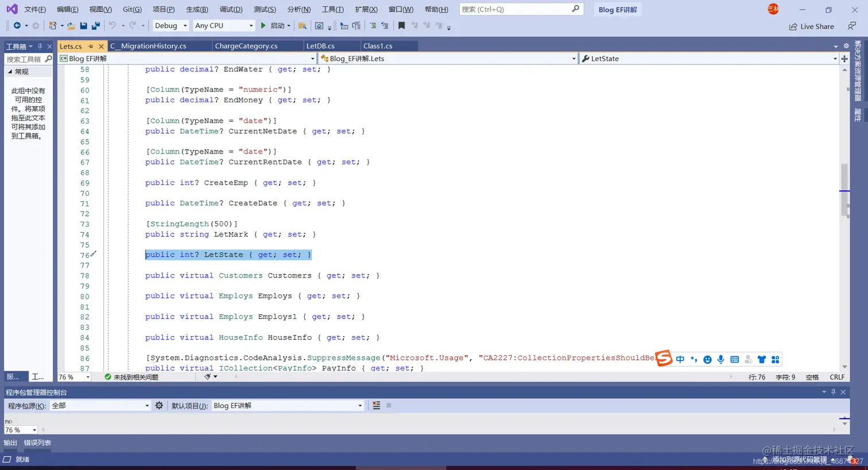Open the editor zoom 76% dropdown

[x=75, y=377]
